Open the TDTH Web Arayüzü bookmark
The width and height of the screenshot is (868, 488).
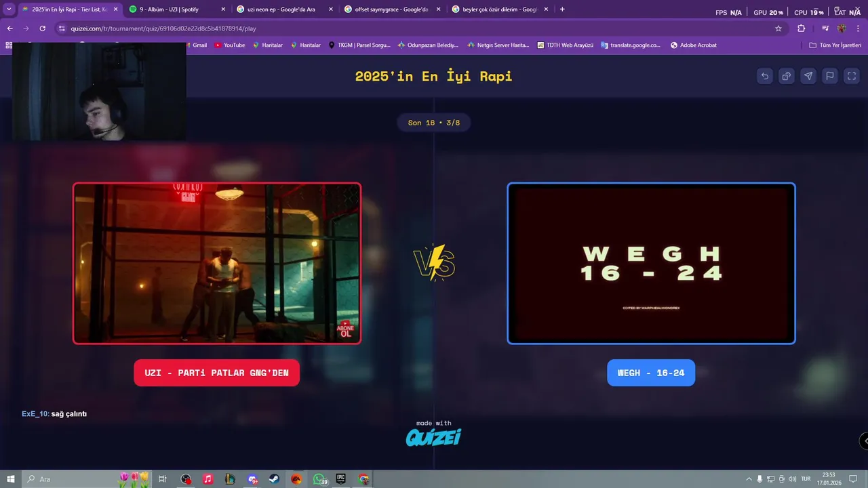(x=565, y=45)
